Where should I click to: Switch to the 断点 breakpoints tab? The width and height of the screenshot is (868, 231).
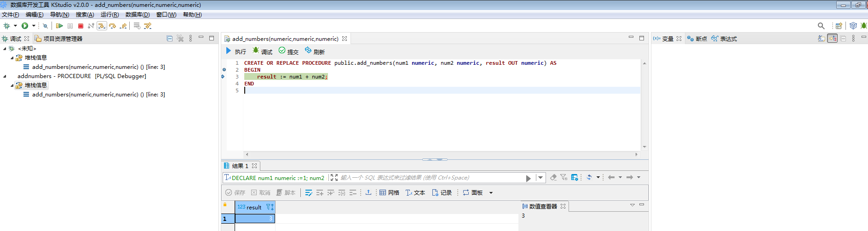tap(697, 39)
